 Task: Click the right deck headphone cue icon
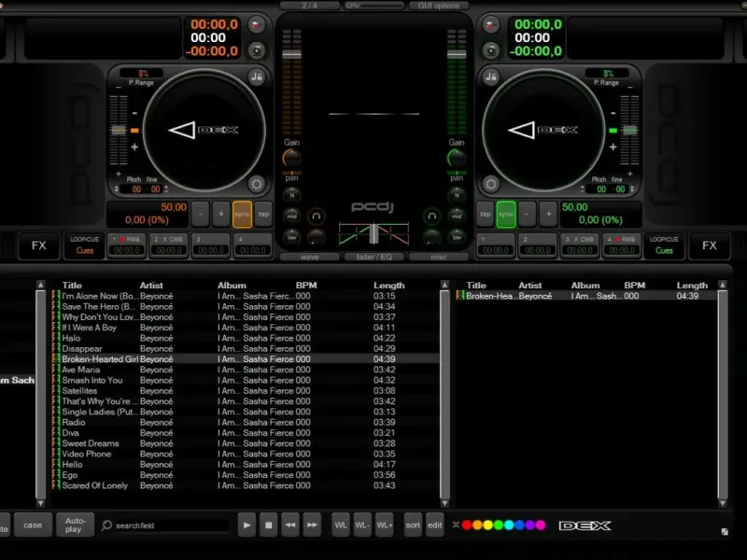[x=431, y=216]
